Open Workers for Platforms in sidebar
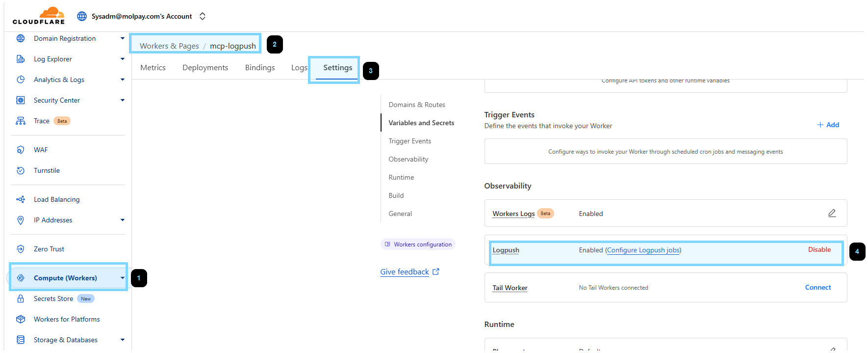 67,319
